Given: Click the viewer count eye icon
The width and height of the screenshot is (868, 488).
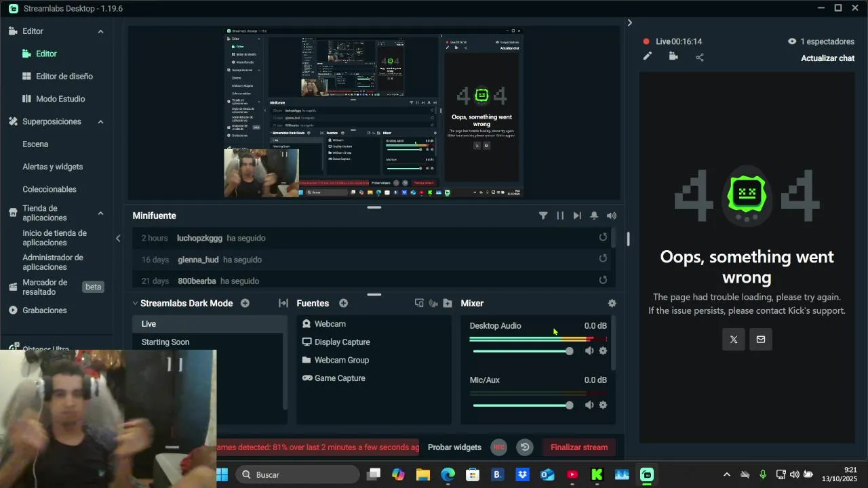Looking at the screenshot, I should pos(791,41).
